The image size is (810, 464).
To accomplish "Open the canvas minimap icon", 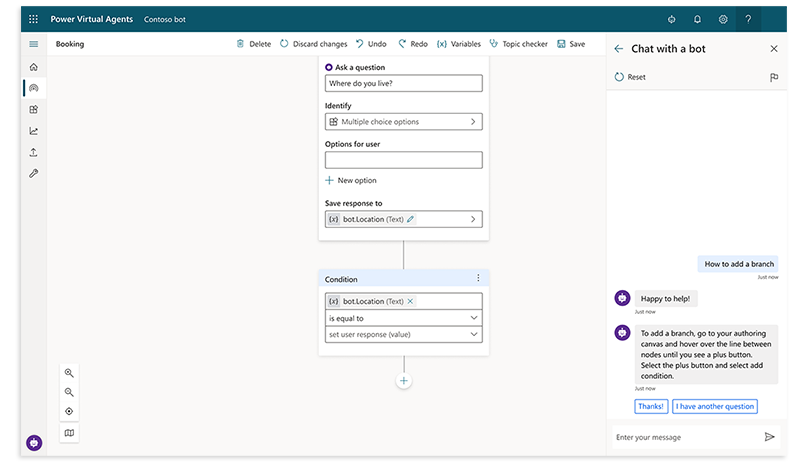I will 69,433.
